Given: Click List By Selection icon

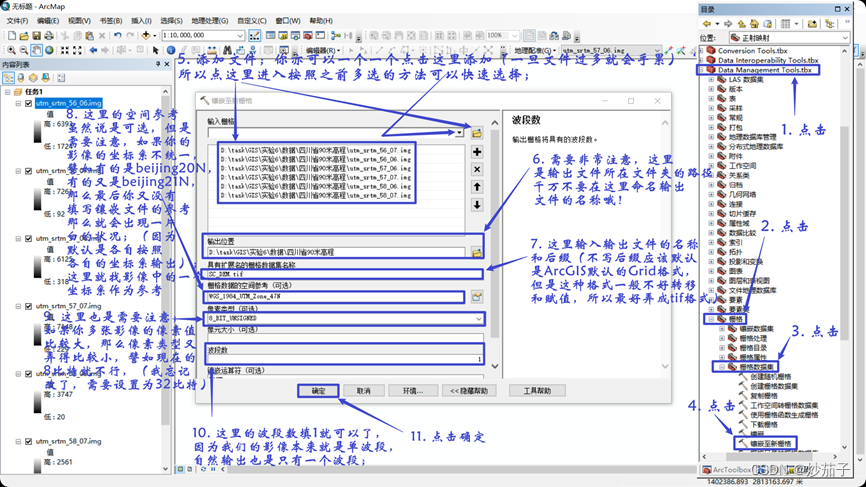Looking at the screenshot, I should (46, 78).
